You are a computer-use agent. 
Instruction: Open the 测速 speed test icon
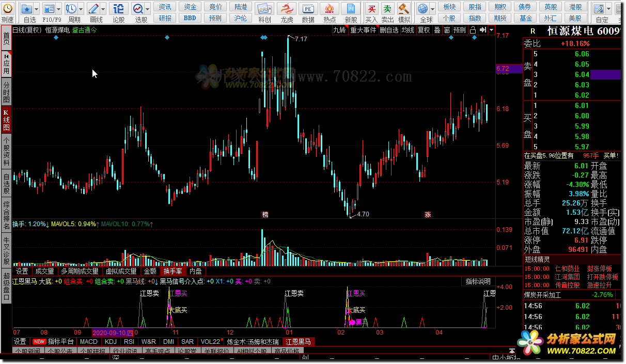coord(7,9)
